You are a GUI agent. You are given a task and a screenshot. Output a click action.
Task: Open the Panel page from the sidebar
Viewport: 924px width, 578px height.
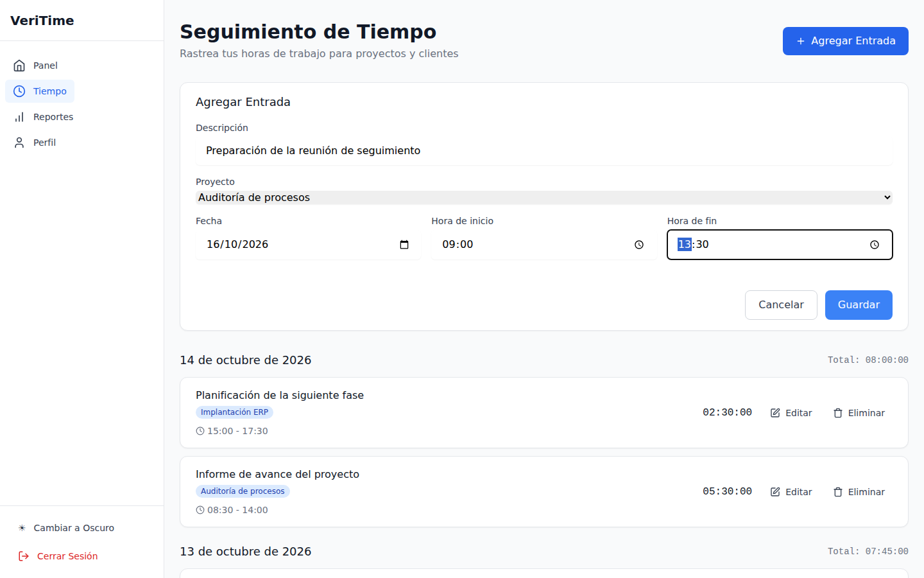click(x=36, y=66)
